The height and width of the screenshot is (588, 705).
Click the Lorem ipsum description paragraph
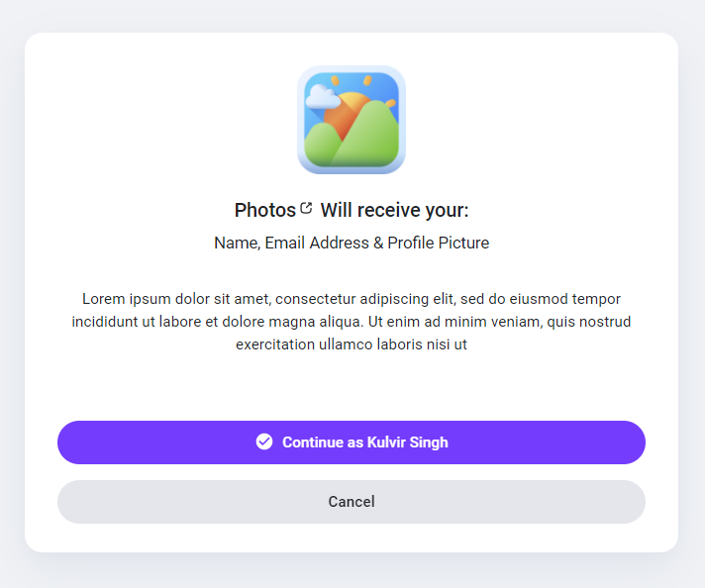352,322
